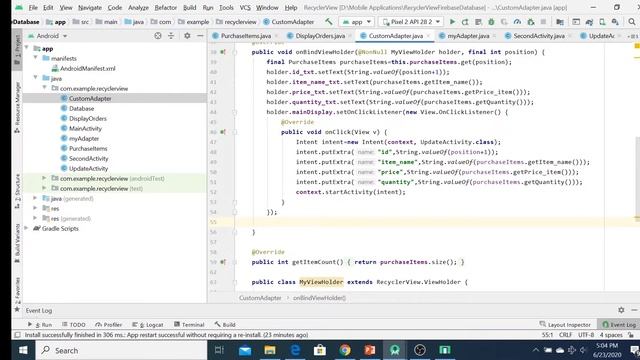640x360 pixels.
Task: Expand the com.example.recyclerview (androidTest) package
Action: 44,178
